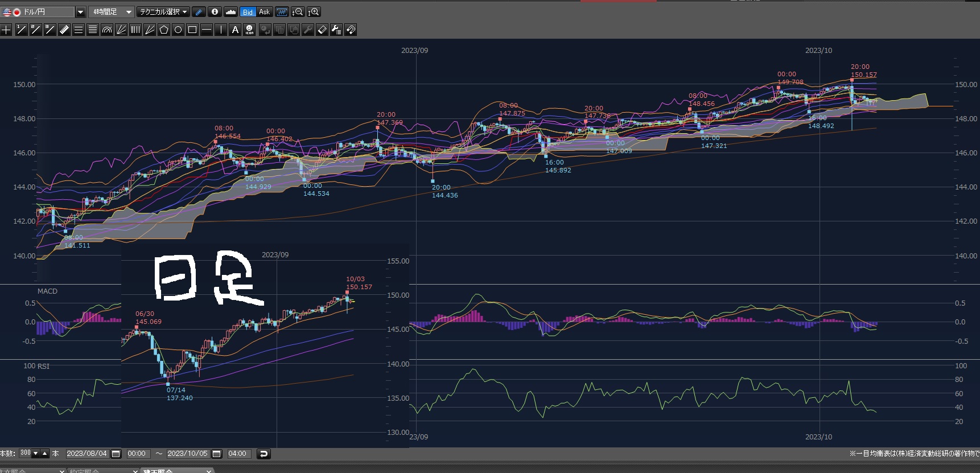Select the Fibonacci arc drawing tool

coord(107,30)
